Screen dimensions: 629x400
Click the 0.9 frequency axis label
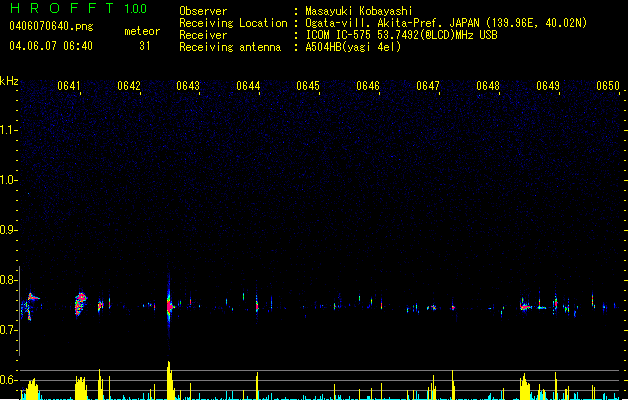coord(9,230)
